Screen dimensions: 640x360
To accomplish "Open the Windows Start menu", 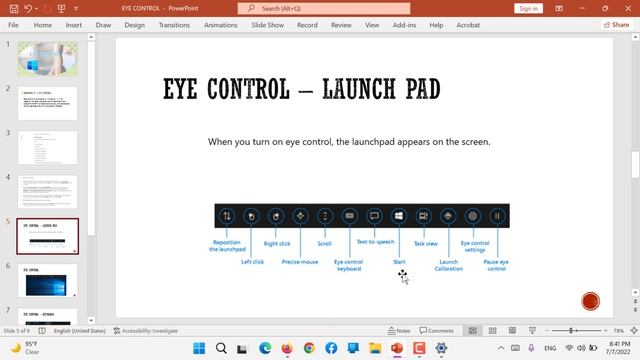I will [x=199, y=348].
